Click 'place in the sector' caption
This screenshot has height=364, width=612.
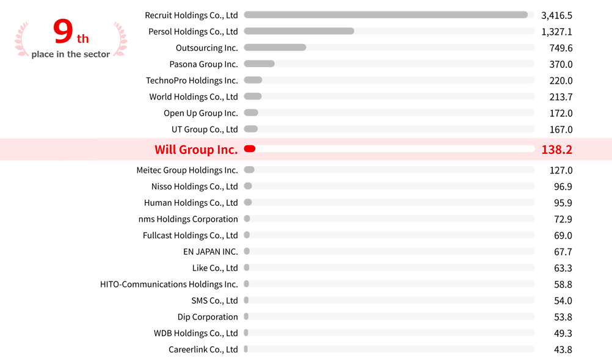[71, 54]
